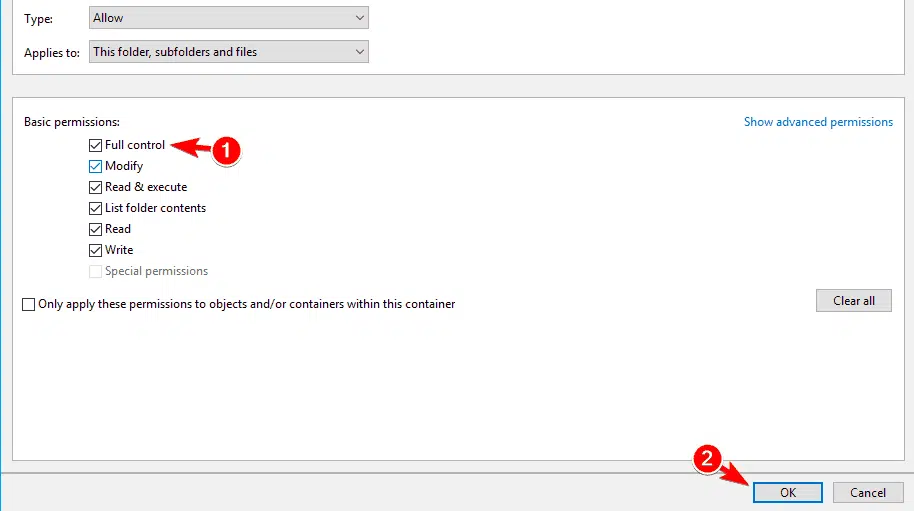Click the Applies to: label
This screenshot has width=914, height=511.
pyautogui.click(x=52, y=52)
